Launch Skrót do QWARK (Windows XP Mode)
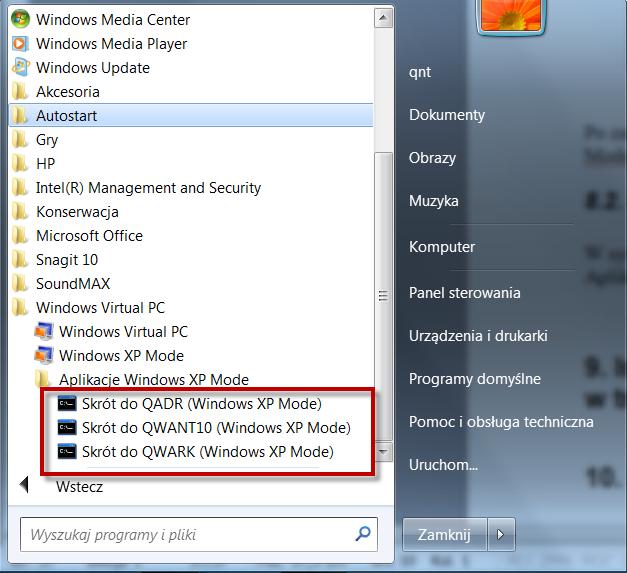Screen dimensions: 627x573 pyautogui.click(x=208, y=452)
